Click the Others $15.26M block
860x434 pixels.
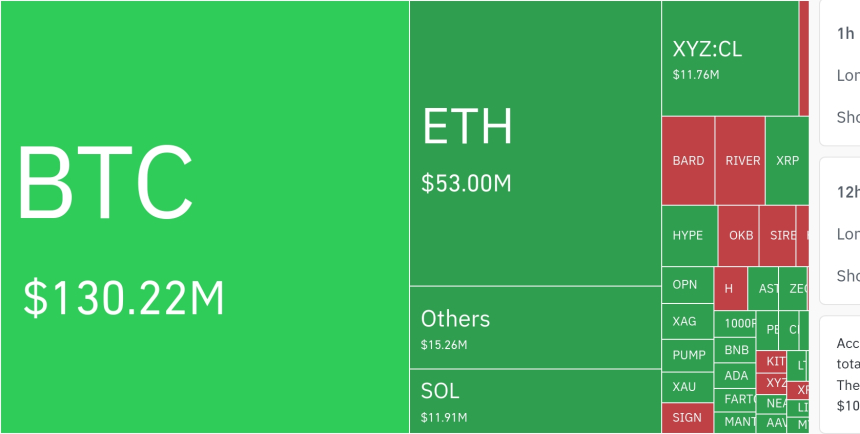[x=534, y=327]
